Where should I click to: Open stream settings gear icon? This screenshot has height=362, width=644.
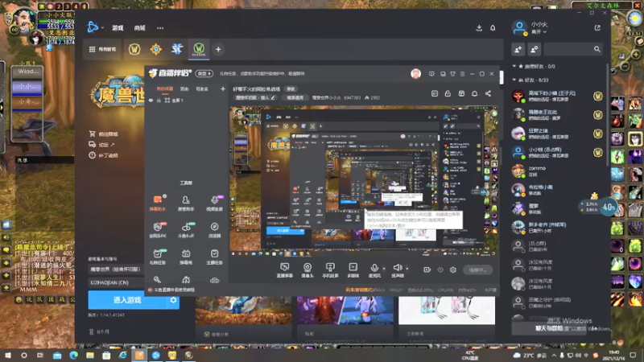(x=453, y=269)
